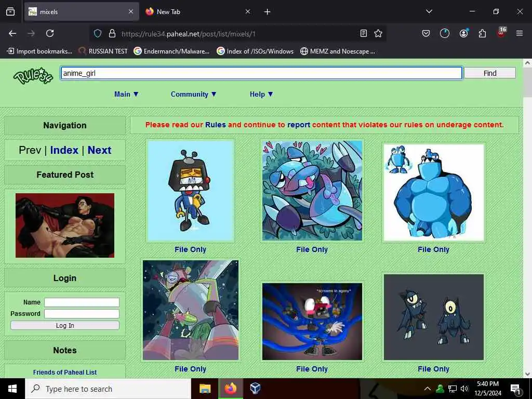The height and width of the screenshot is (399, 532).
Task: Expand the list all tabs chevron
Action: coord(429,11)
